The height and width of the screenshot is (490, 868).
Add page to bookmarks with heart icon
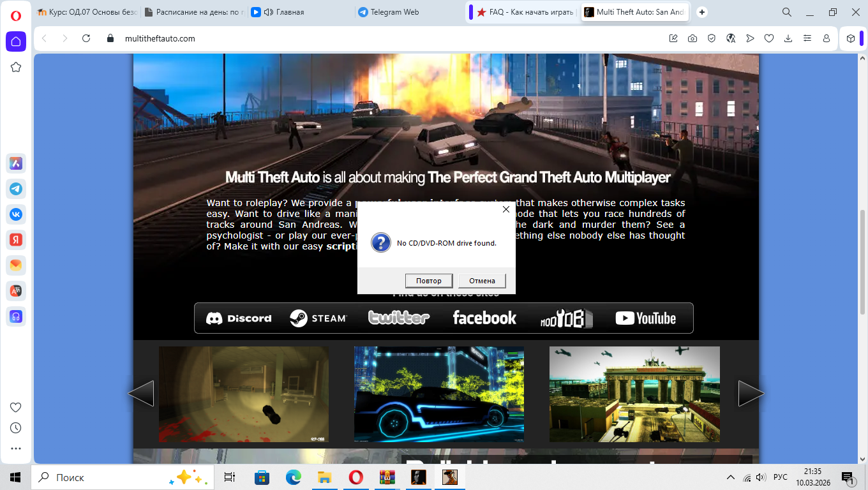tap(769, 38)
